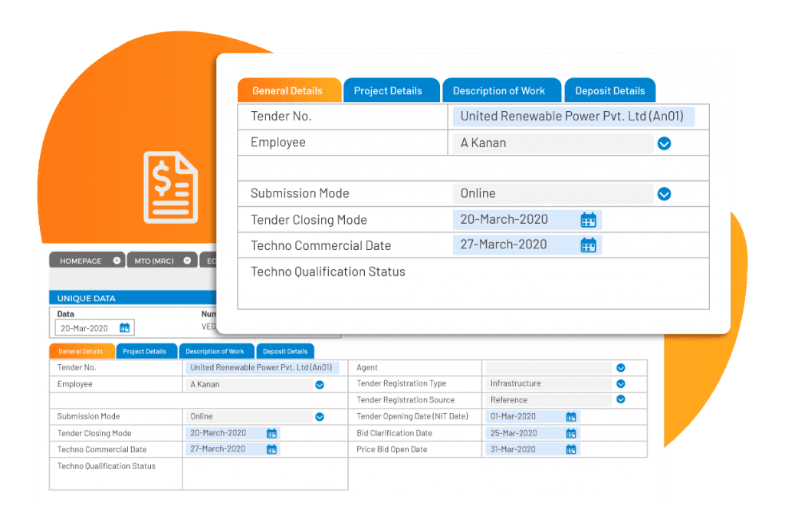
Task: Open the Tender Registration Type dropdown
Action: click(x=621, y=383)
